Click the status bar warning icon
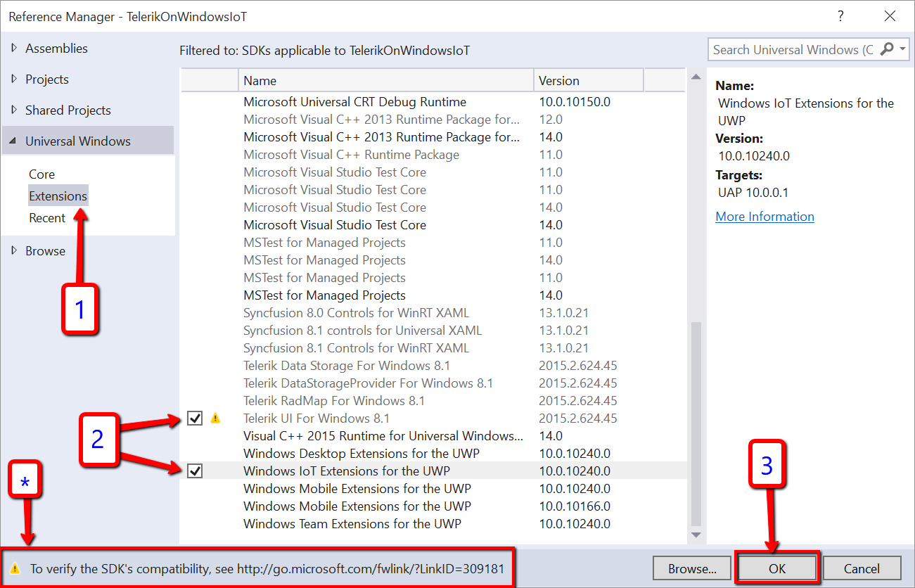 15,568
